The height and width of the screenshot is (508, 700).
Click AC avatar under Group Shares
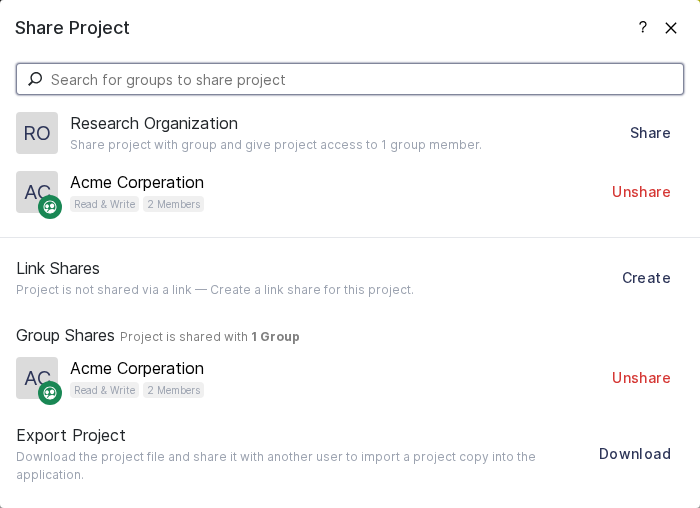tap(34, 375)
